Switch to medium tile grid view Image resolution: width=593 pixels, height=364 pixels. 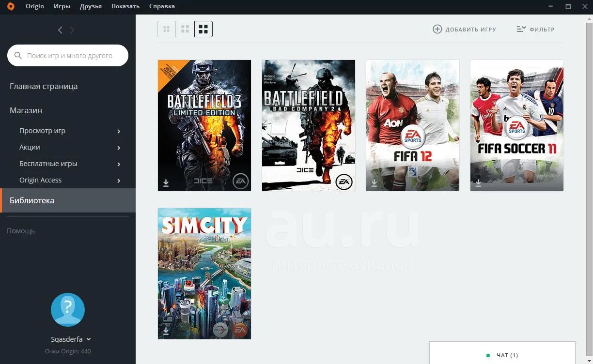click(x=185, y=29)
